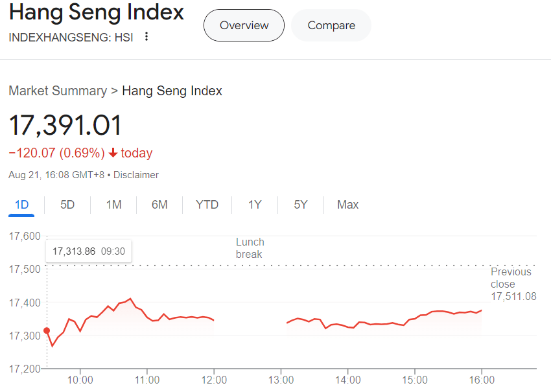Image resolution: width=551 pixels, height=392 pixels.
Task: Select the 1M time range
Action: [x=114, y=204]
